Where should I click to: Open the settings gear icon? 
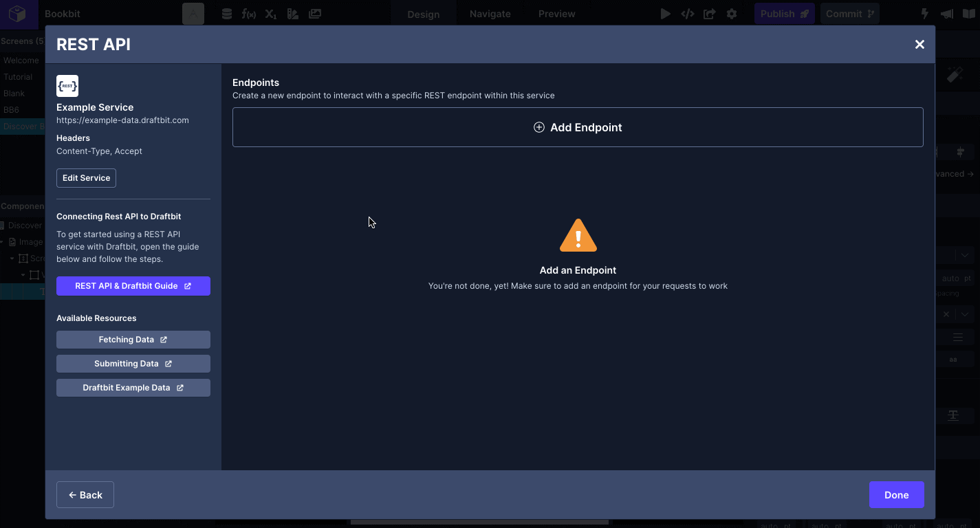click(x=732, y=14)
